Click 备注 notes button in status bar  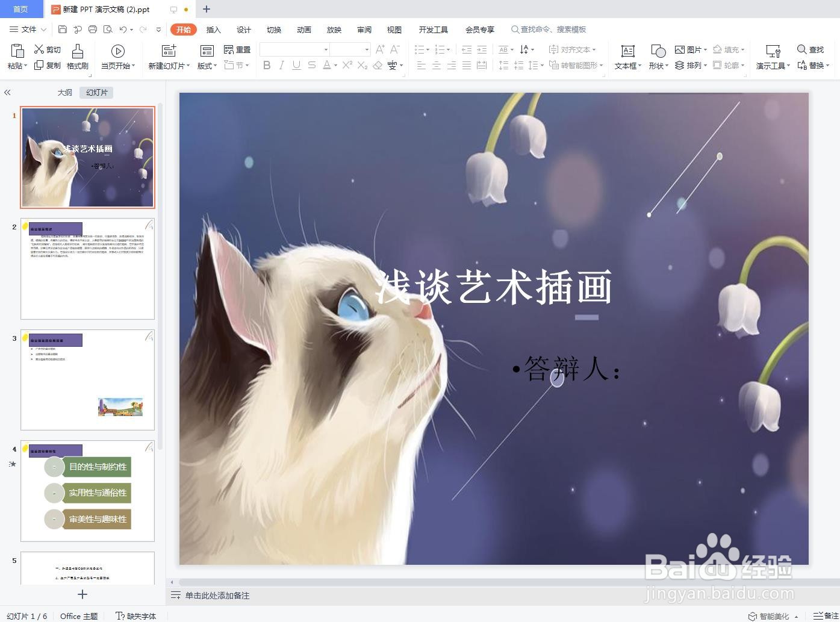pos(826,615)
